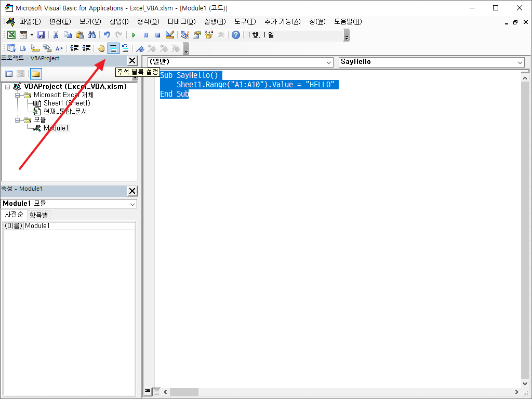Undo the last action
Image resolution: width=532 pixels, height=399 pixels.
click(x=107, y=35)
